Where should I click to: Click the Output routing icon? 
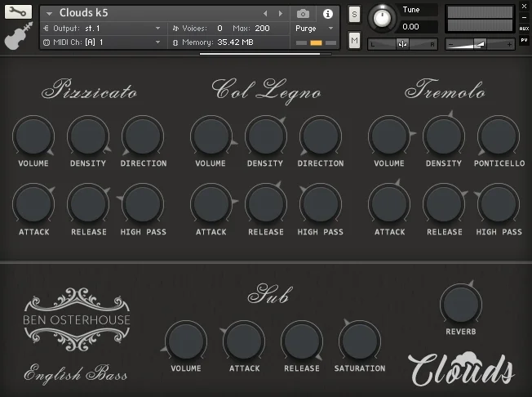pyautogui.click(x=47, y=29)
